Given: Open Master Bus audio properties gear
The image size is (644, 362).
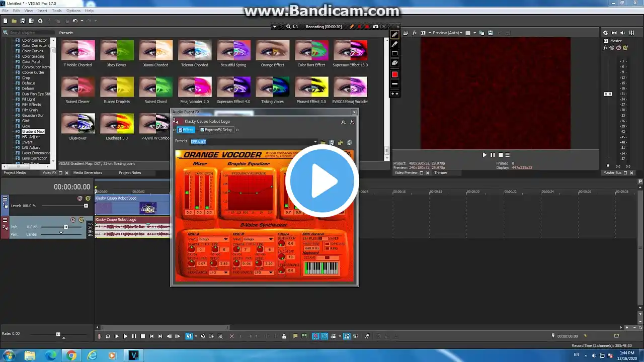Looking at the screenshot, I should pyautogui.click(x=605, y=33).
